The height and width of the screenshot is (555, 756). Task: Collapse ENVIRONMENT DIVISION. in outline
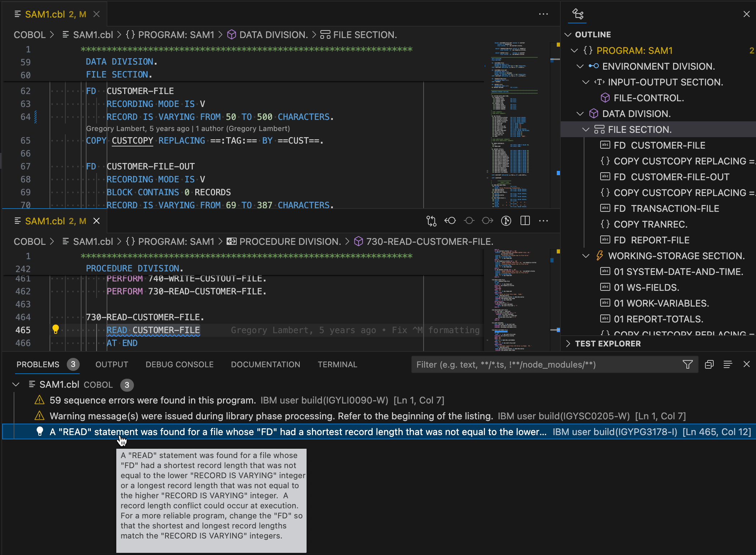click(x=580, y=66)
